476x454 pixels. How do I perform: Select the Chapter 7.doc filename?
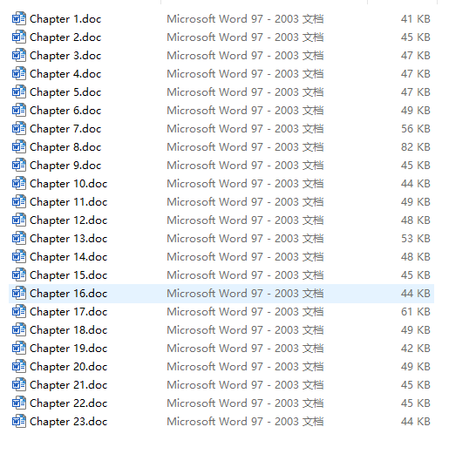pyautogui.click(x=65, y=129)
